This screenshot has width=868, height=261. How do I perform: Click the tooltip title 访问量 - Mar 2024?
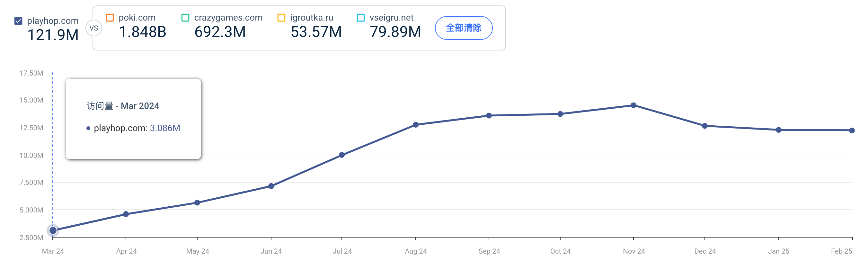click(123, 106)
